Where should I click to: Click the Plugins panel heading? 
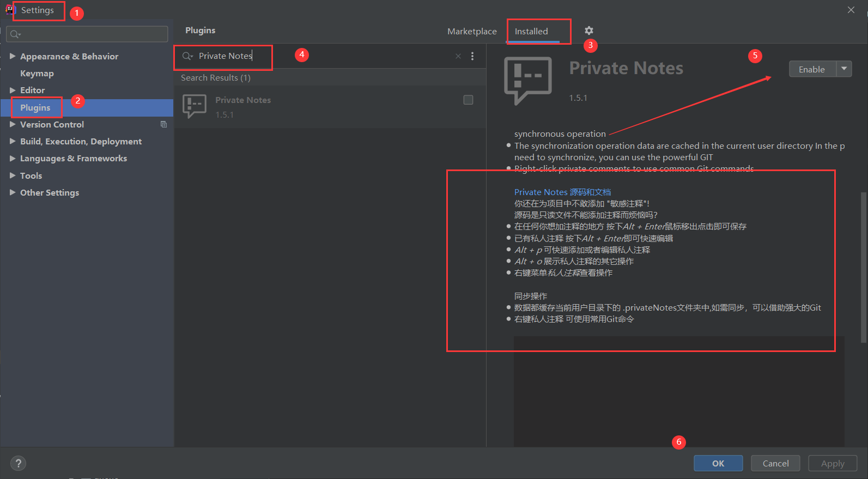[200, 31]
